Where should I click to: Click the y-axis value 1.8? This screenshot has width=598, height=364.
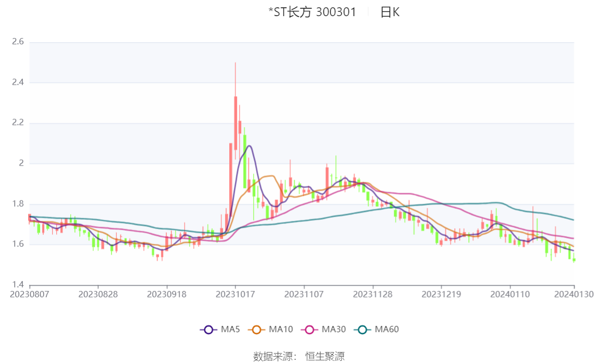(18, 204)
